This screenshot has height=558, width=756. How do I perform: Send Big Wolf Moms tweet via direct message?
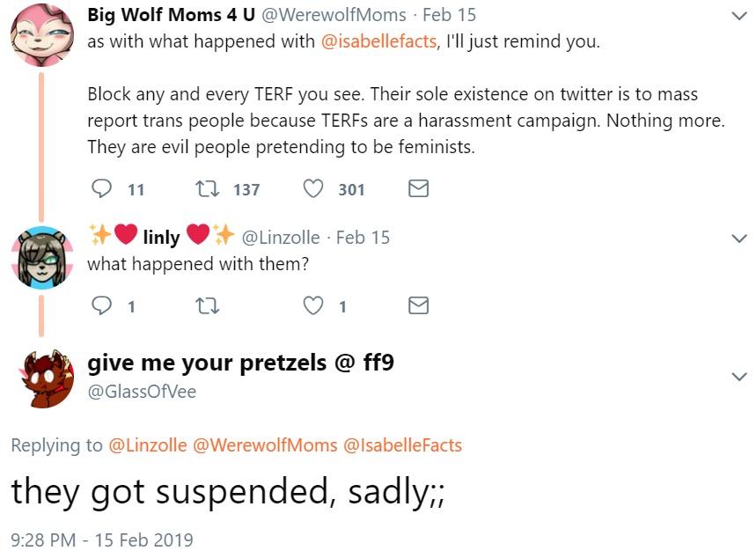click(x=419, y=188)
